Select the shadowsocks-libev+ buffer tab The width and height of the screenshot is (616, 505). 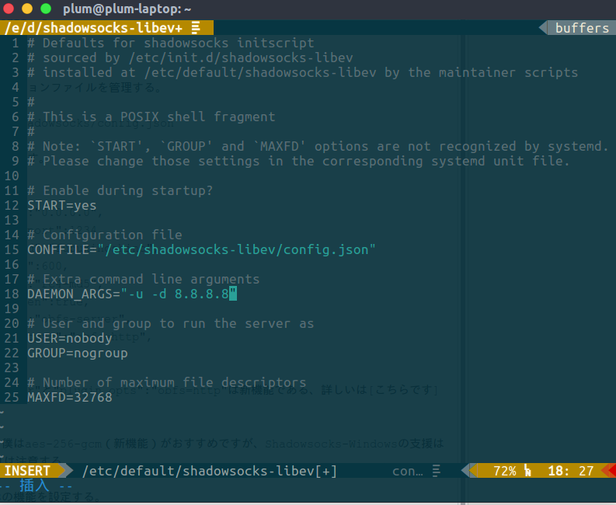(94, 28)
